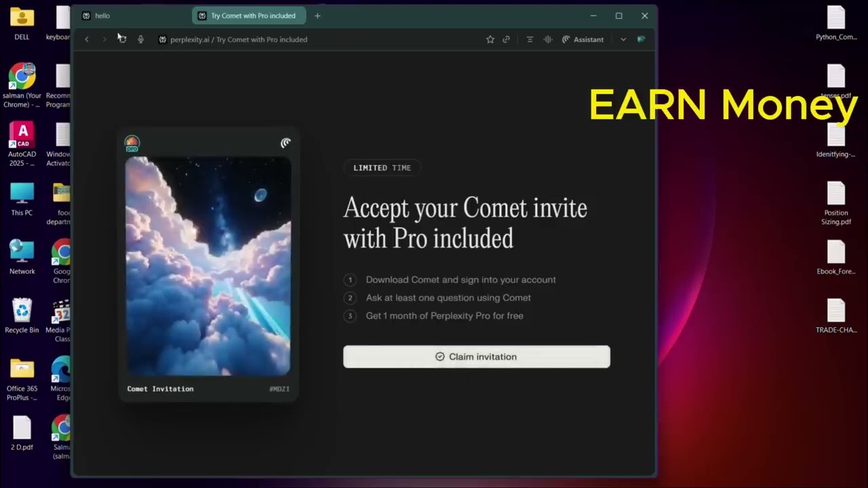
Task: Open the Assistant panel
Action: tap(583, 39)
